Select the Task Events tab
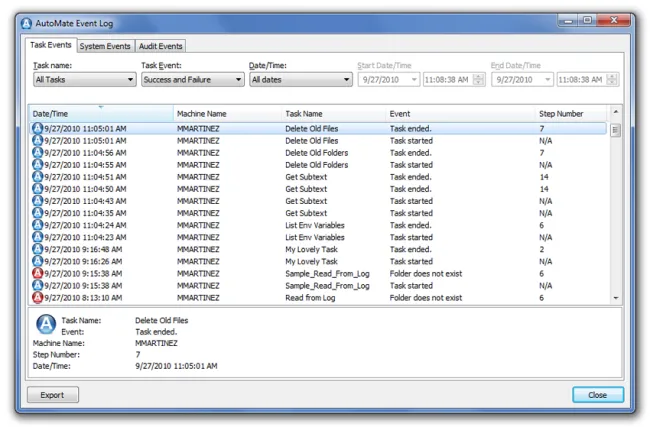This screenshot has height=427, width=650. tap(51, 45)
